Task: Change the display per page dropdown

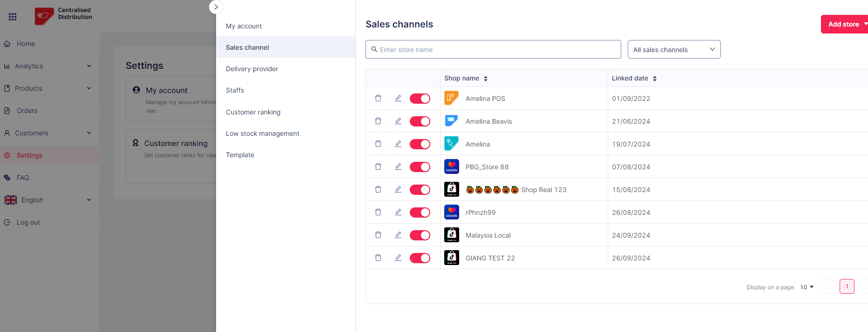Action: pyautogui.click(x=807, y=287)
